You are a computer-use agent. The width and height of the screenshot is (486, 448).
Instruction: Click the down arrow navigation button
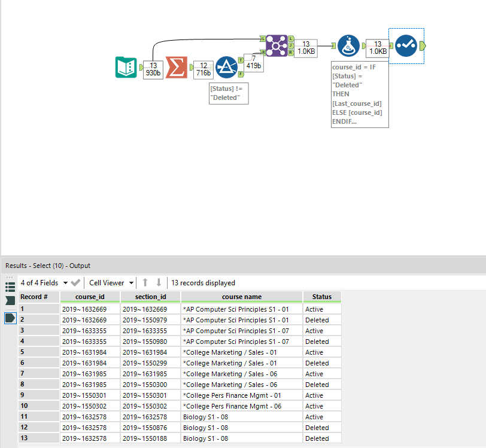click(159, 283)
